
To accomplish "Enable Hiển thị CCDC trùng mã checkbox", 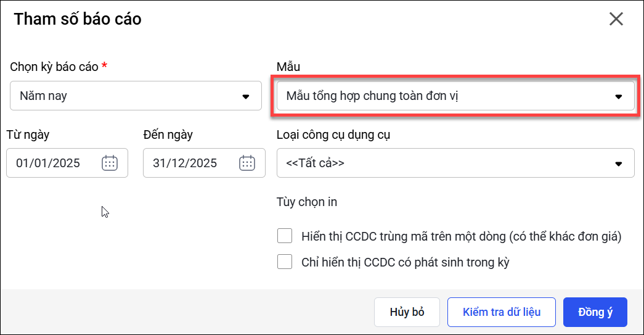I will [x=285, y=236].
